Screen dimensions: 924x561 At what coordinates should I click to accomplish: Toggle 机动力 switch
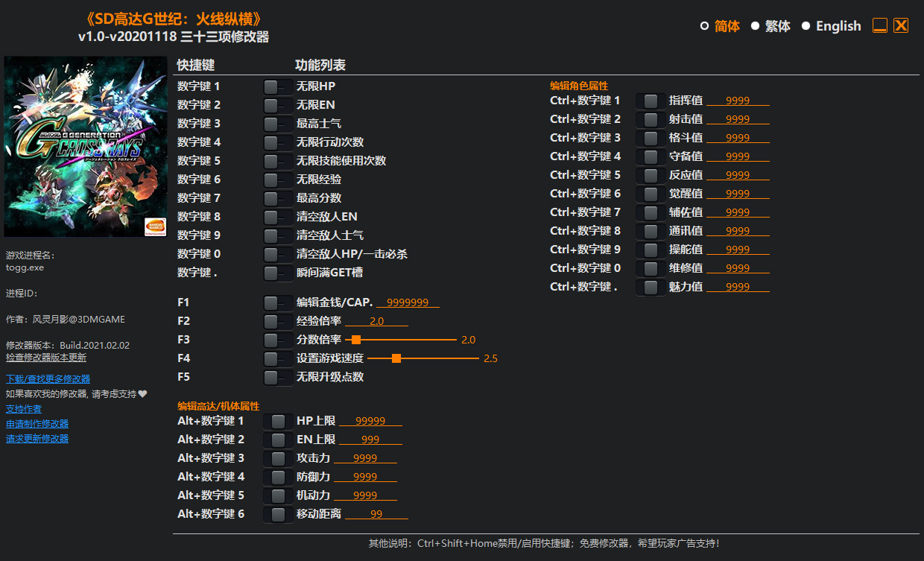tap(278, 495)
